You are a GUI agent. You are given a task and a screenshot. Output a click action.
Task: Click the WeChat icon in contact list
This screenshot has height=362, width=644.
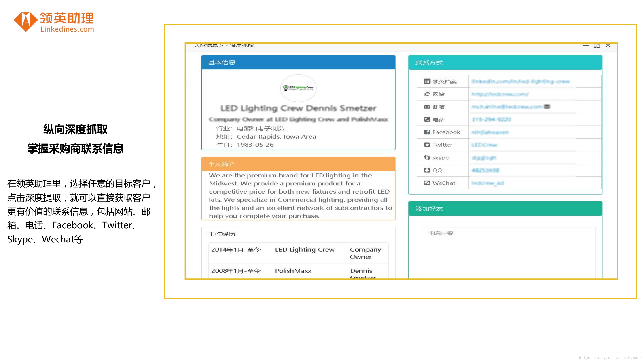427,183
